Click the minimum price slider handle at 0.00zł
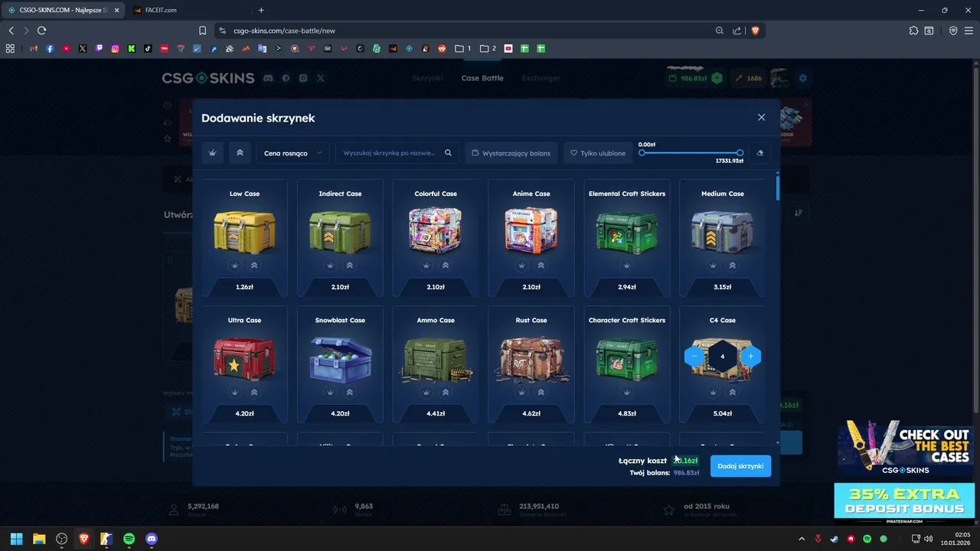Image resolution: width=980 pixels, height=551 pixels. 642,153
